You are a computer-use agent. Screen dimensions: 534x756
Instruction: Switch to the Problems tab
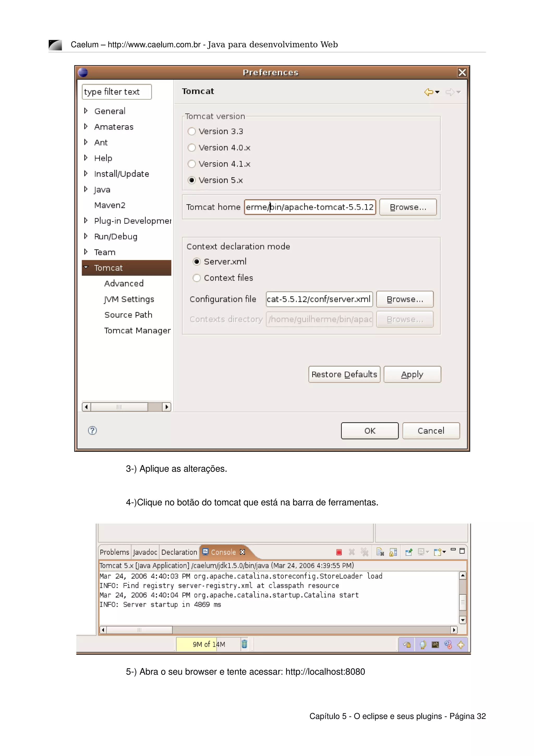(x=114, y=552)
